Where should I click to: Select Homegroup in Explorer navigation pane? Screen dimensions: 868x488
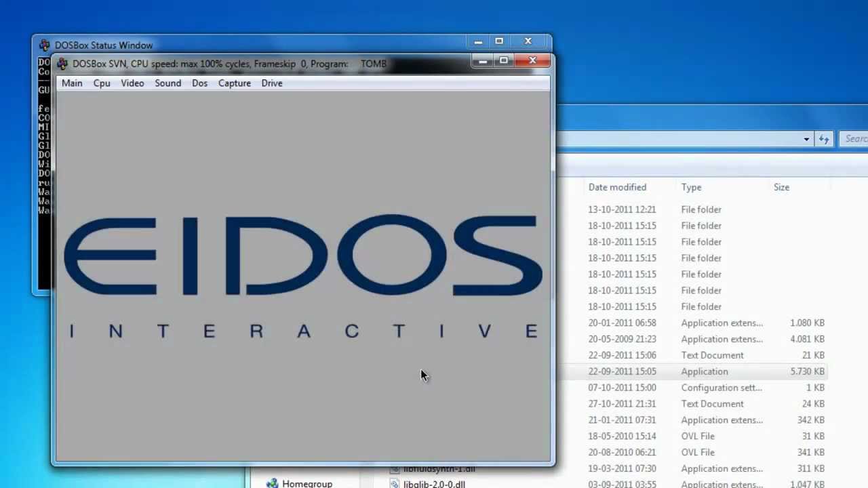[x=307, y=483]
